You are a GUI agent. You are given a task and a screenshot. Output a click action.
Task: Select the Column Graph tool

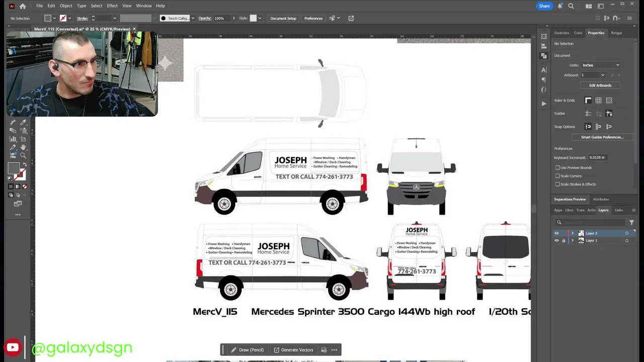point(13,139)
